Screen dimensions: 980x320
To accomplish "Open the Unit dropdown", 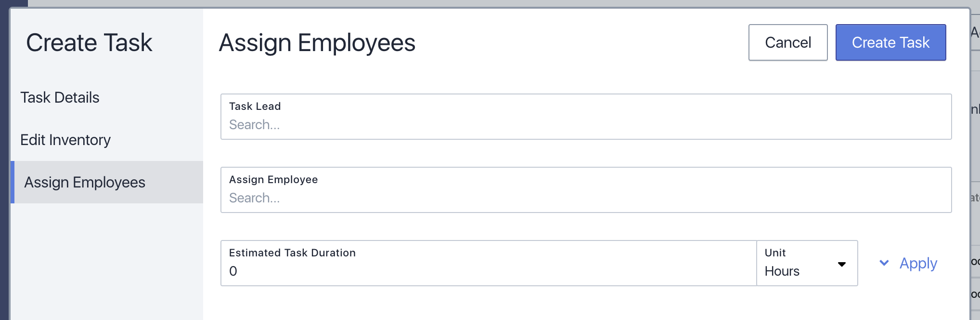I will (x=807, y=263).
